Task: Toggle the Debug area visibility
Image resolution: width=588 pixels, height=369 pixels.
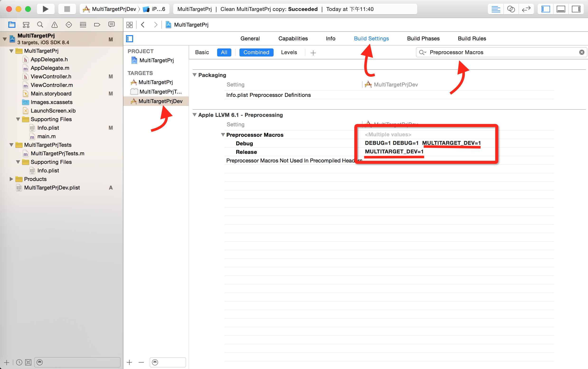Action: click(x=561, y=9)
